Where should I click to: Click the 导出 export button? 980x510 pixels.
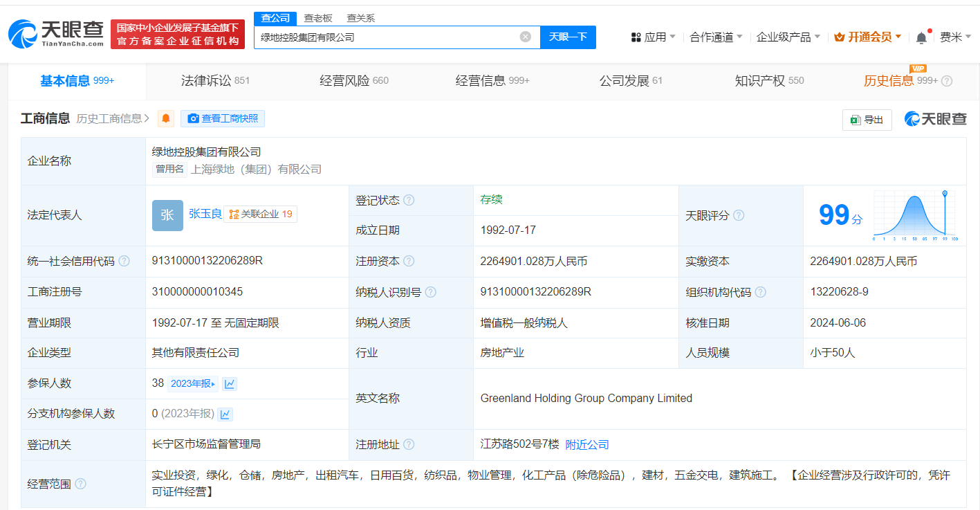tap(867, 120)
